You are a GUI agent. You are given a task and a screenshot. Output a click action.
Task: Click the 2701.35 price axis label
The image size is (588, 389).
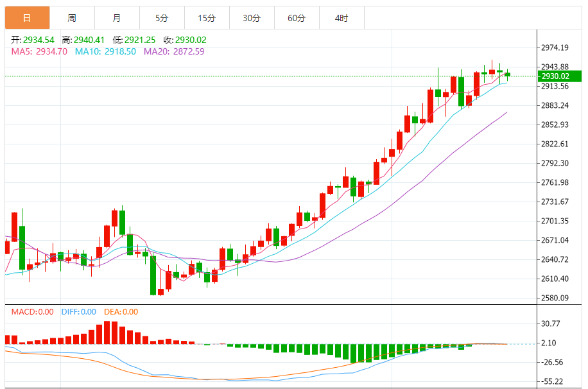click(555, 221)
